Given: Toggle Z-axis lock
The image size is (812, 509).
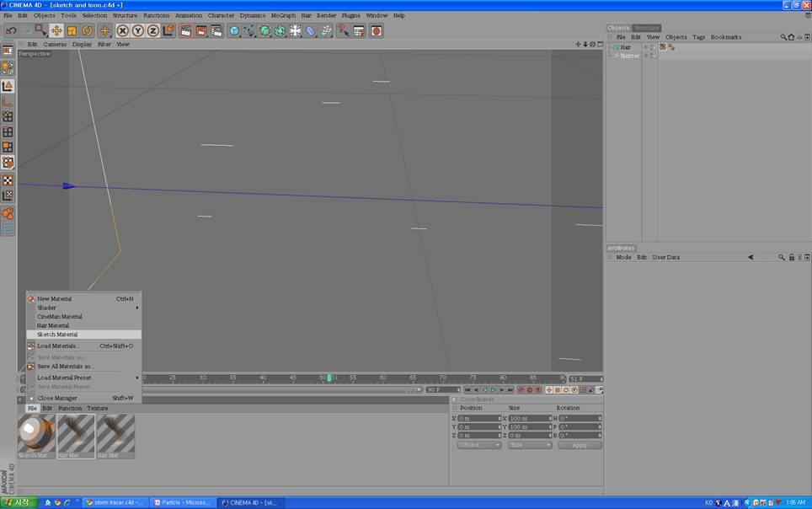Looking at the screenshot, I should point(152,31).
